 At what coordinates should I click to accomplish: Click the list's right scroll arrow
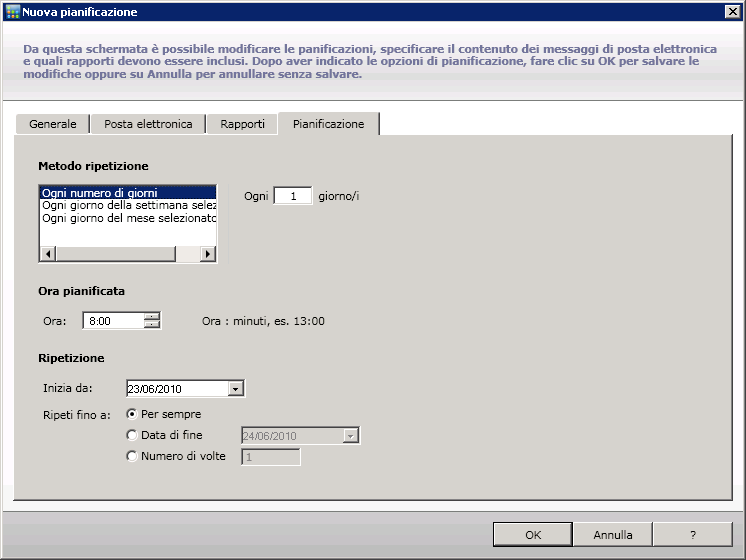(207, 254)
